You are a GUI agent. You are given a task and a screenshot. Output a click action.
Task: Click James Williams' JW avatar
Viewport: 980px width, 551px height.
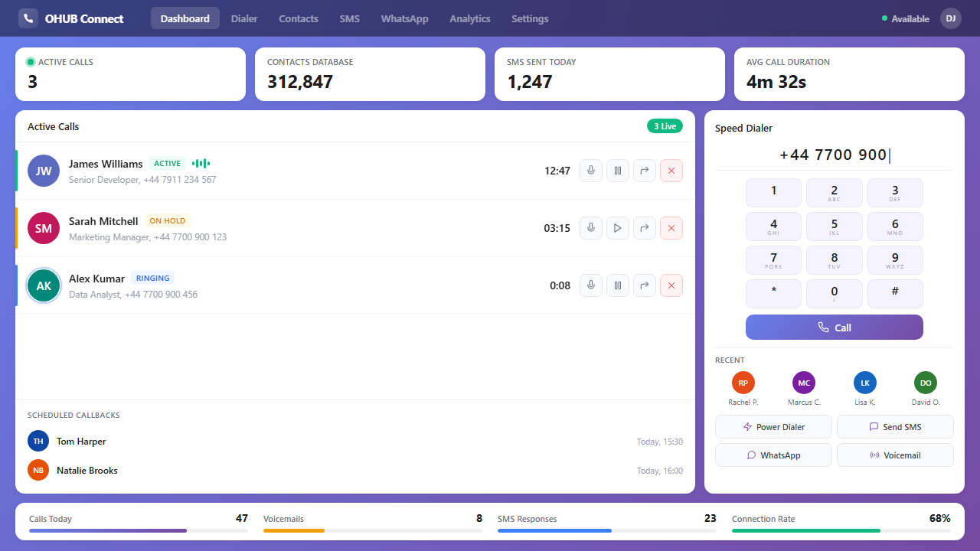point(44,171)
